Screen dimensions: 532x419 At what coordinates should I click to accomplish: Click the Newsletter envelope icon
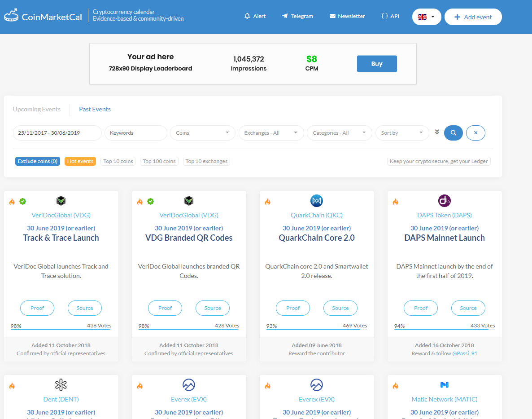pyautogui.click(x=332, y=16)
